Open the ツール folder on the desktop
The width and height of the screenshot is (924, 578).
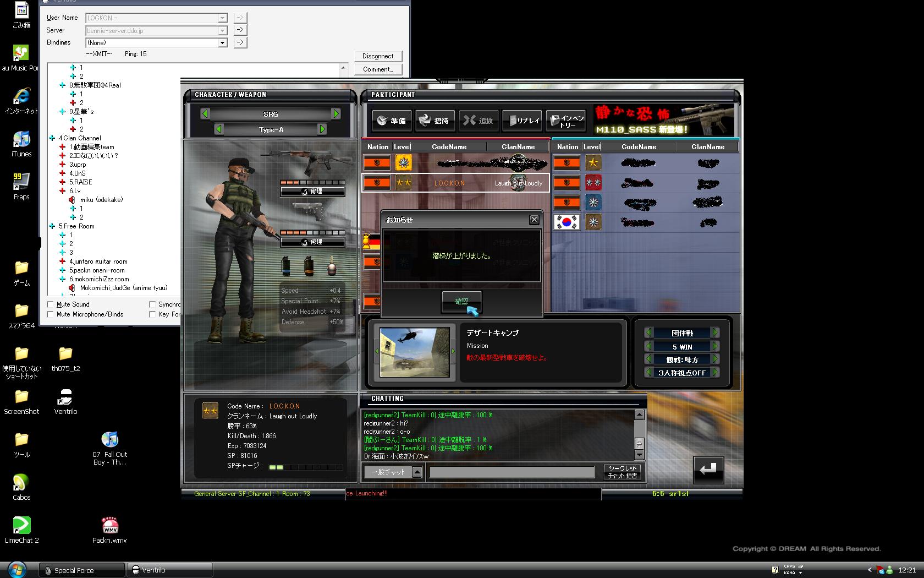pos(21,444)
